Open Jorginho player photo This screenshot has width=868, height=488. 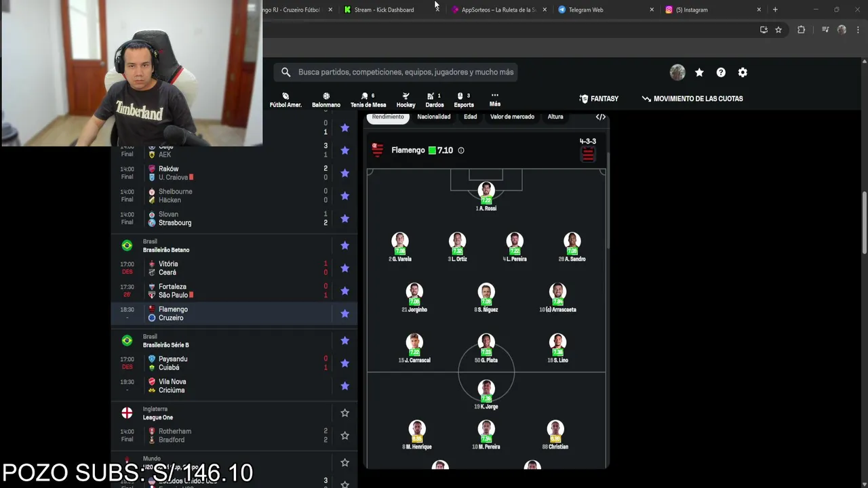point(414,292)
